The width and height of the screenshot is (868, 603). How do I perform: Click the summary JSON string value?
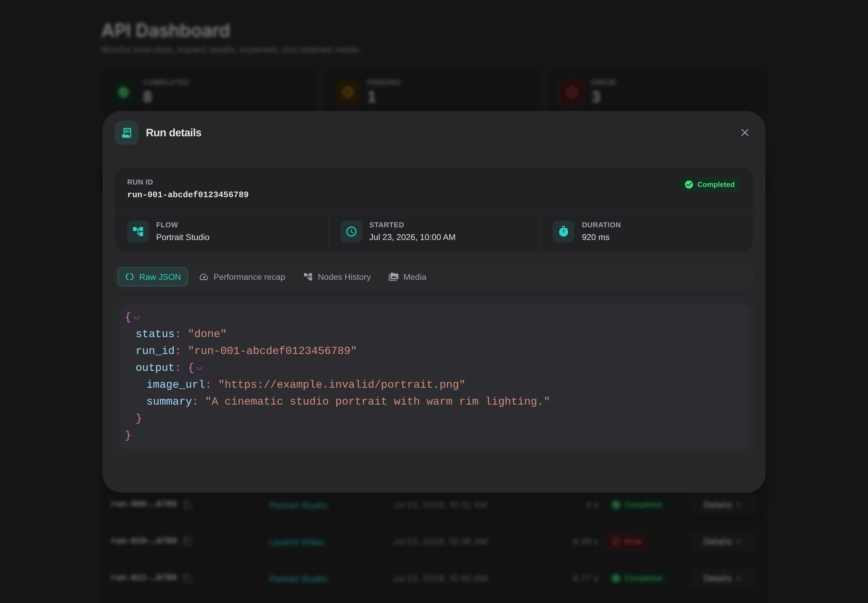pyautogui.click(x=377, y=402)
